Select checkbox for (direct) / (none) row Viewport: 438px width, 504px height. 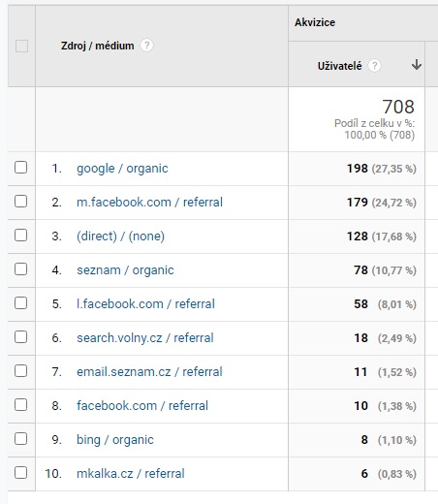[x=20, y=236]
